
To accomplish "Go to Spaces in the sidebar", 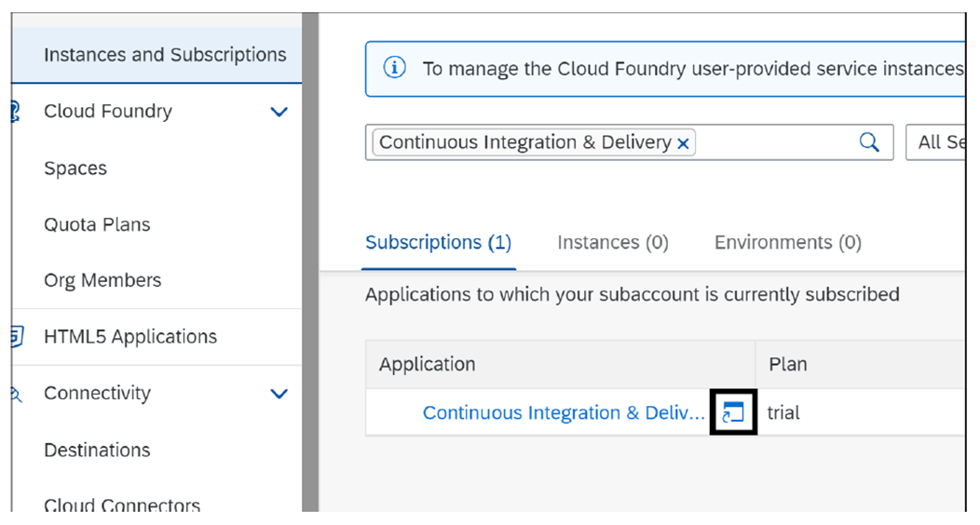I will point(75,168).
